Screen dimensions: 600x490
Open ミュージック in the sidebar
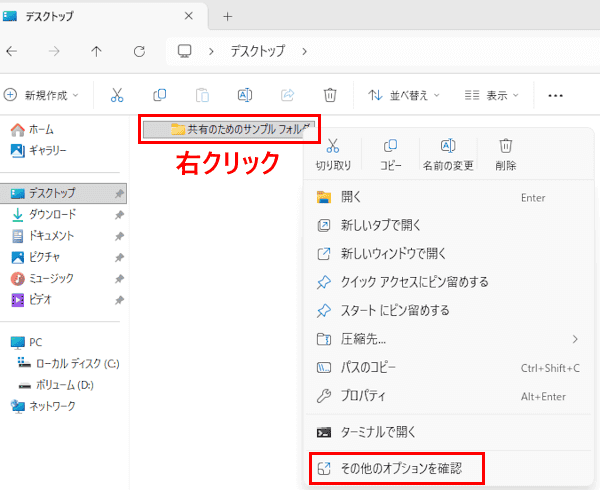42,278
